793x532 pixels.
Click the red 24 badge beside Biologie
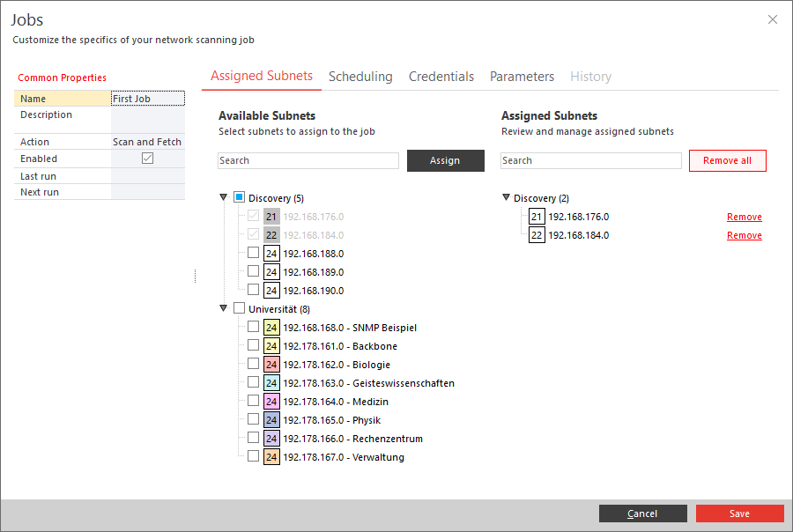coord(271,365)
